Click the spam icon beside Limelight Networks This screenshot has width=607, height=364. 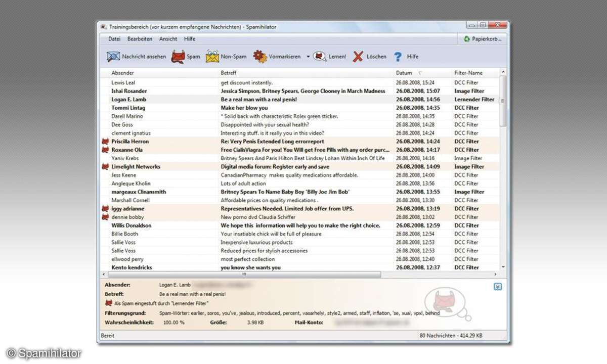(105, 166)
